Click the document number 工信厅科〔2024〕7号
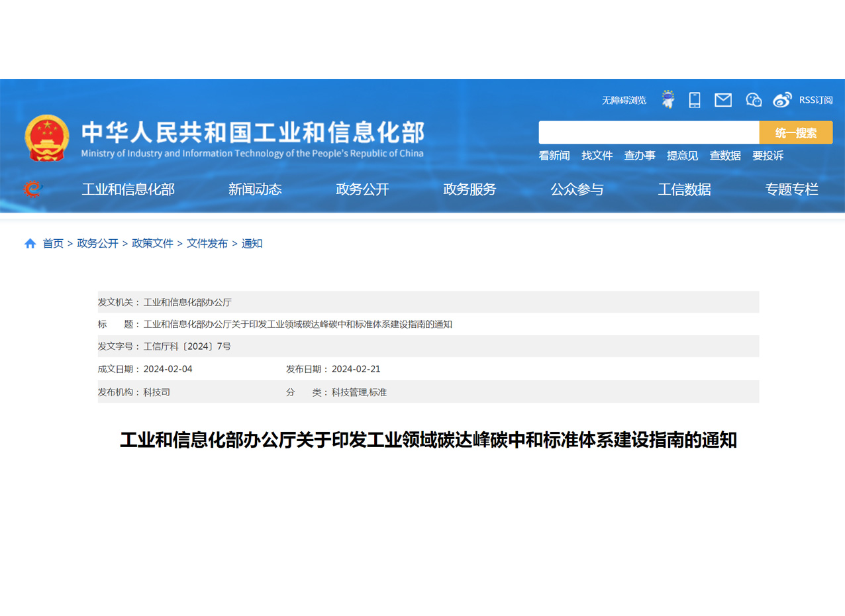The width and height of the screenshot is (845, 616). tap(187, 346)
